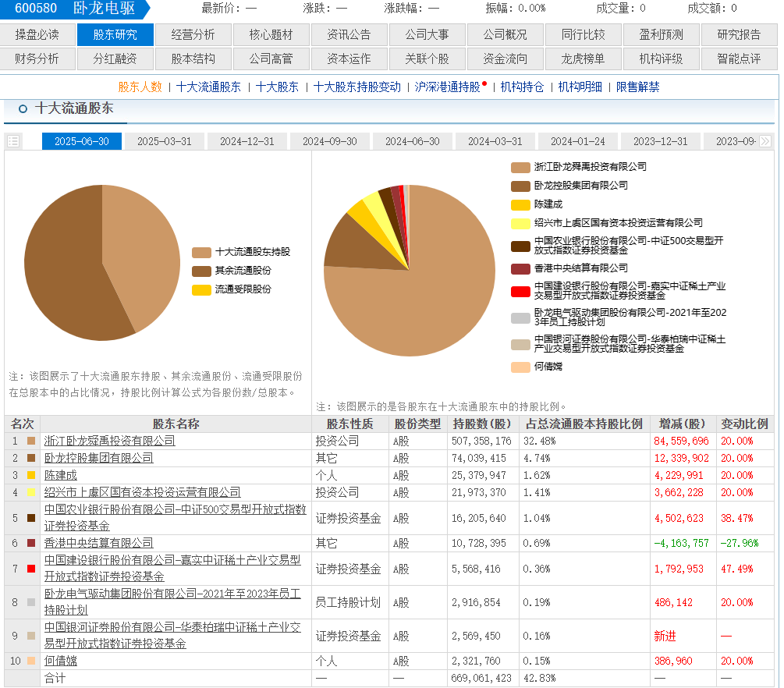
Task: Open the 操盘必读 tab
Action: (37, 34)
